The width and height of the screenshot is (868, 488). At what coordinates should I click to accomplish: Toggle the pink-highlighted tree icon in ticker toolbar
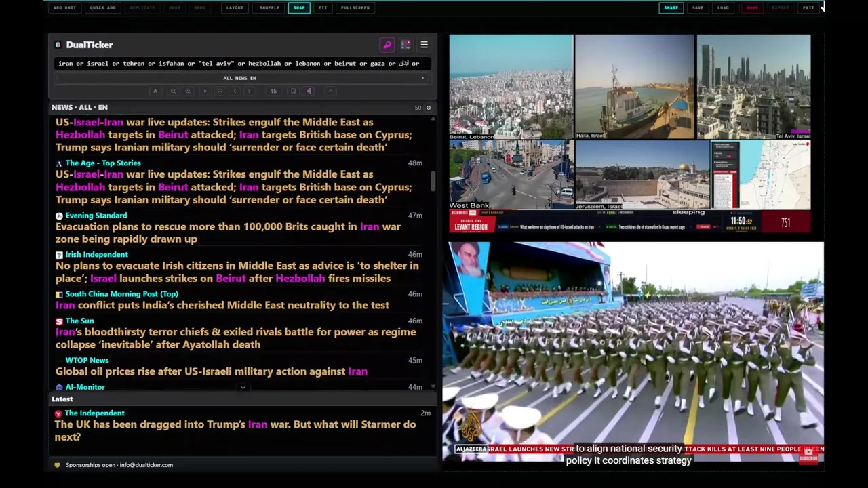tap(309, 91)
